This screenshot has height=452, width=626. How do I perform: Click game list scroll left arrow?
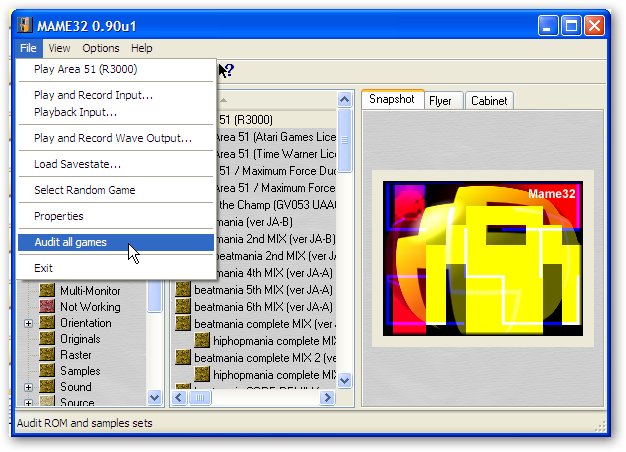(179, 398)
